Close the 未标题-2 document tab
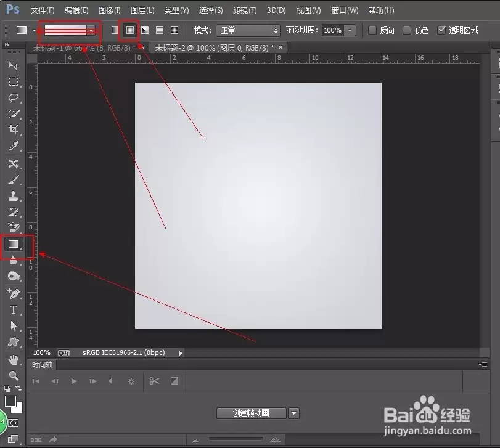Viewport: 500px width, 448px height. 281,47
